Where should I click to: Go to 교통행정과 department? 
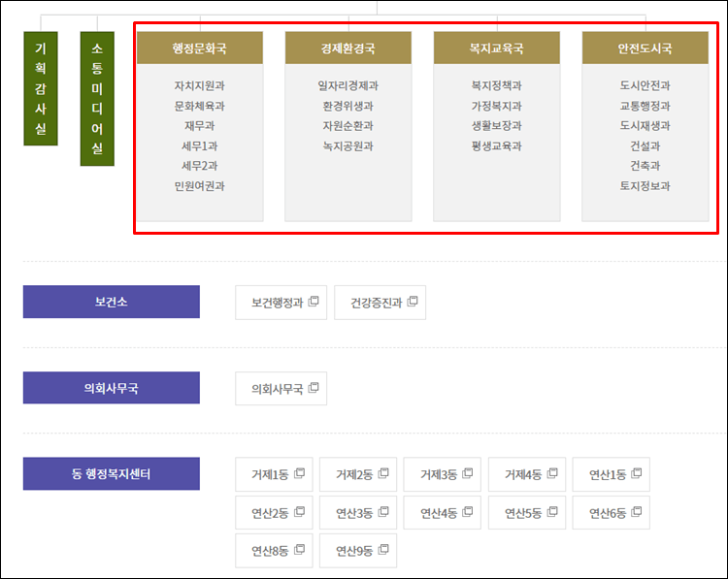tap(645, 106)
